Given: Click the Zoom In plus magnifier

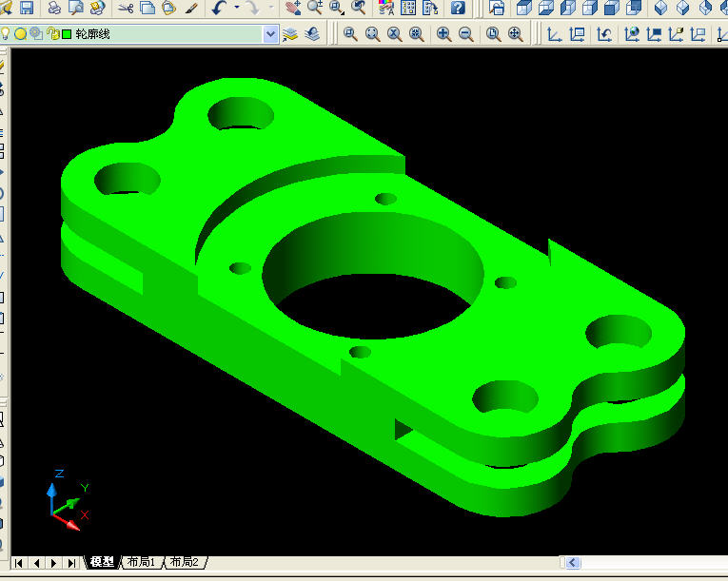Looking at the screenshot, I should tap(443, 34).
